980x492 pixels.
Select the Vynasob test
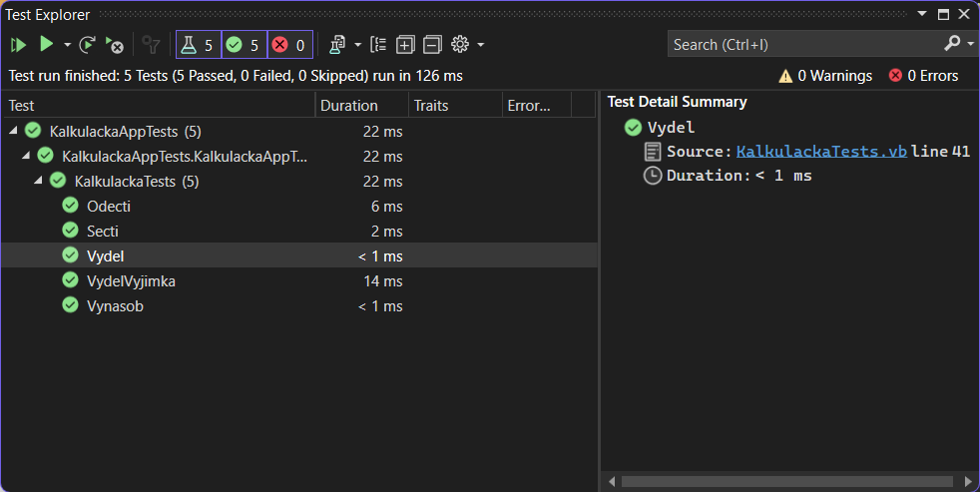pyautogui.click(x=298, y=306)
